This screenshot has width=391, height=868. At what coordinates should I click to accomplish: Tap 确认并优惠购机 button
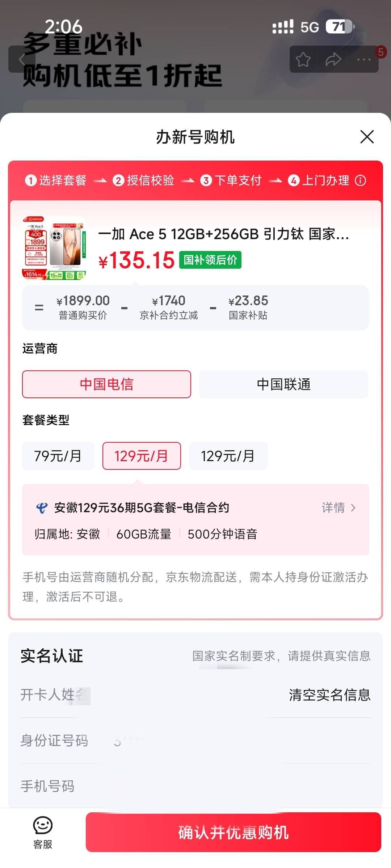234,832
